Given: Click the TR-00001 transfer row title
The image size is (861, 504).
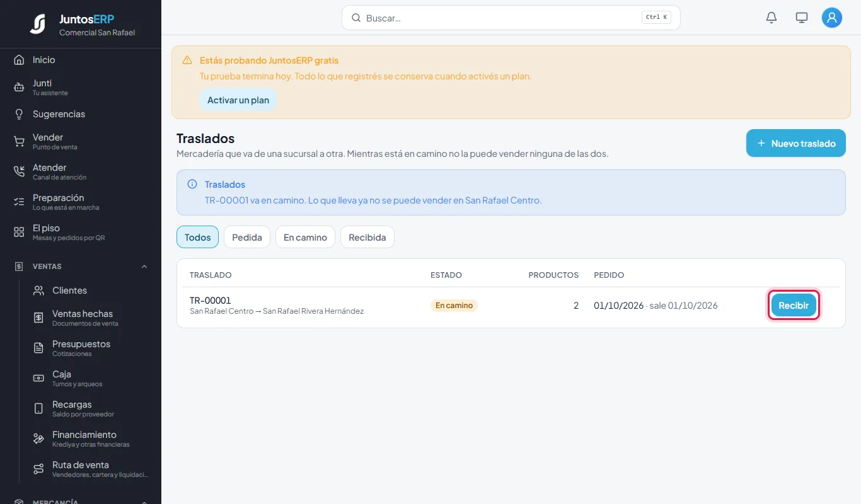Looking at the screenshot, I should pos(211,301).
